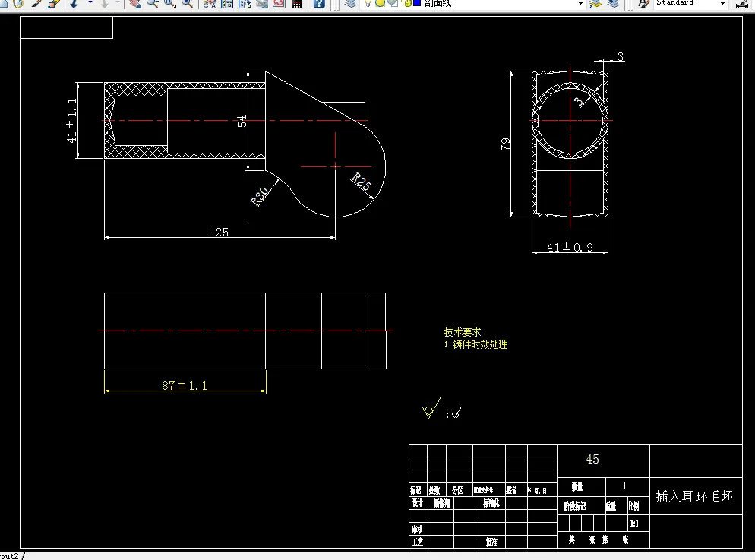755x560 pixels.
Task: Open the Layer Properties Manager icon
Action: click(x=350, y=3)
